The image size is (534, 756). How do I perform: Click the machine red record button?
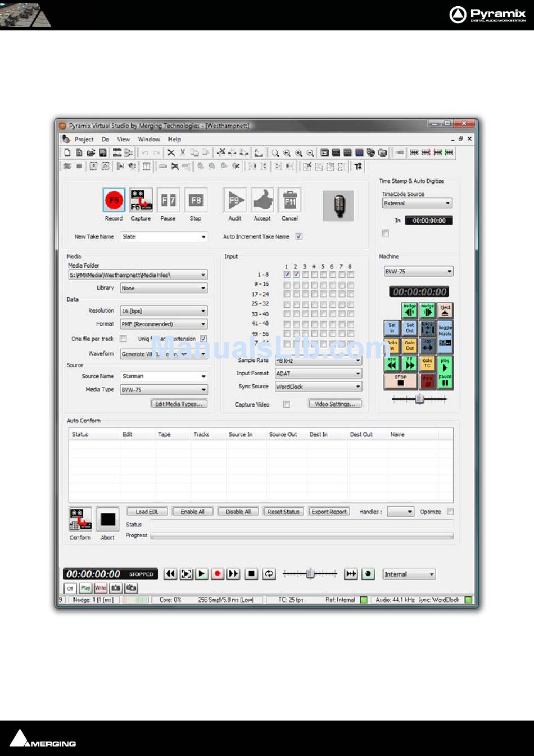(428, 381)
